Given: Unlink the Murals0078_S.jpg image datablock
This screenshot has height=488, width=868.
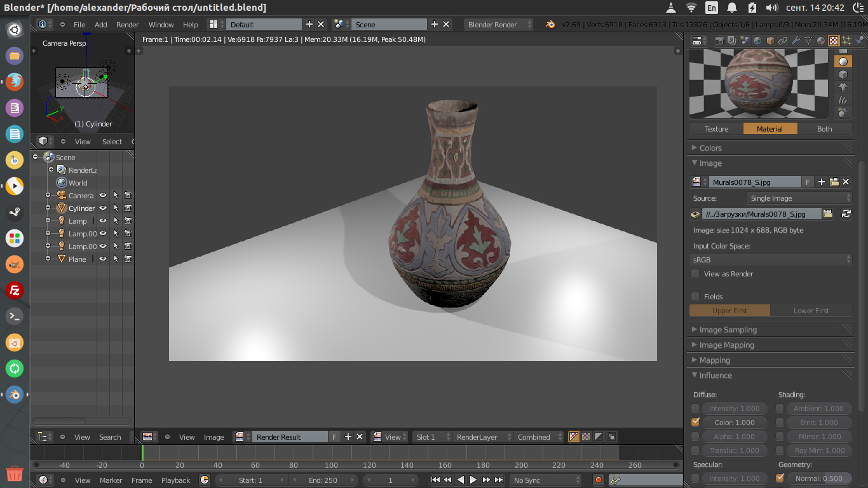Looking at the screenshot, I should click(846, 182).
